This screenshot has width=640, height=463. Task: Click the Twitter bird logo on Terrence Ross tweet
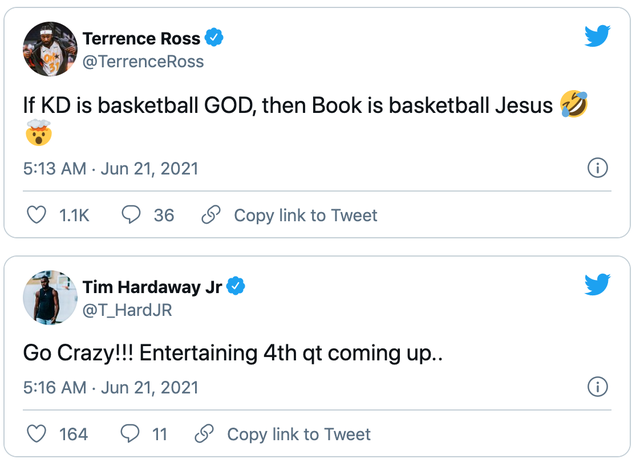(x=598, y=37)
